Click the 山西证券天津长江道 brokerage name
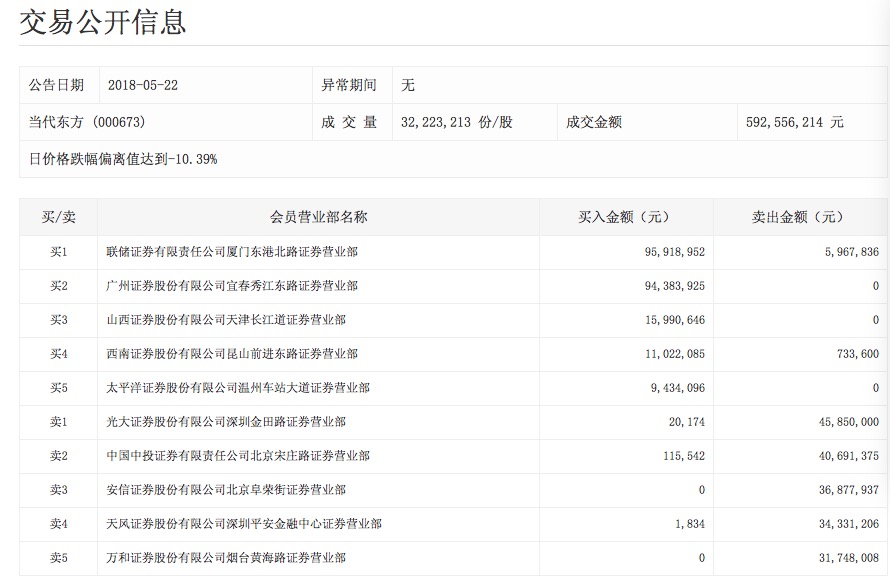The width and height of the screenshot is (890, 583). click(226, 320)
